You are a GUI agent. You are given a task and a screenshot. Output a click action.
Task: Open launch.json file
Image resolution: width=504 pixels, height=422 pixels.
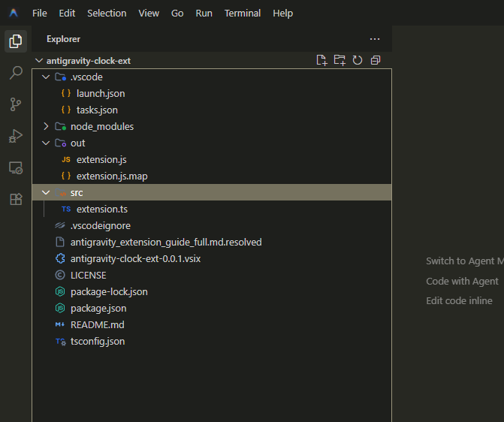[101, 94]
